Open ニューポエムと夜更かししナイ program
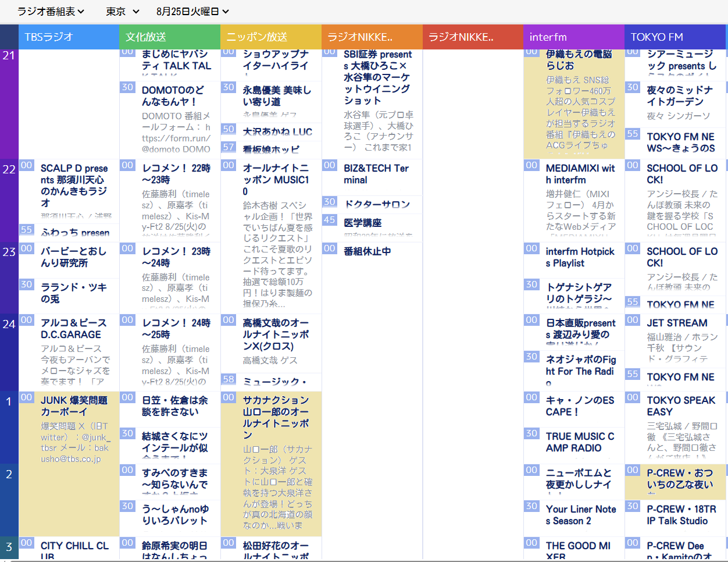 pyautogui.click(x=574, y=482)
